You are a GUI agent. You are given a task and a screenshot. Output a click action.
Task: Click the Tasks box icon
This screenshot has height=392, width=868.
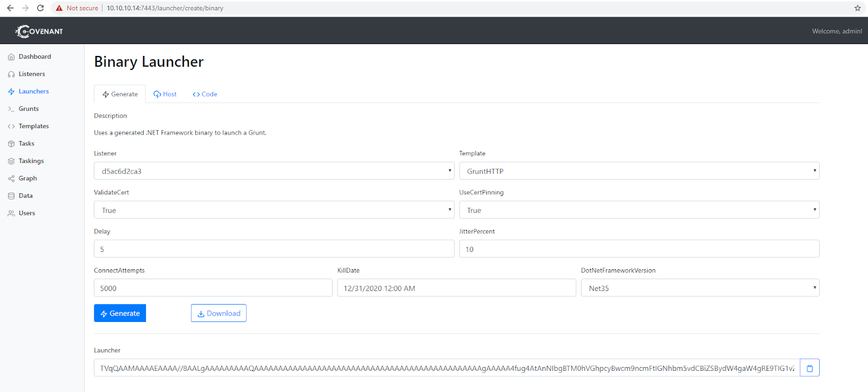(11, 144)
